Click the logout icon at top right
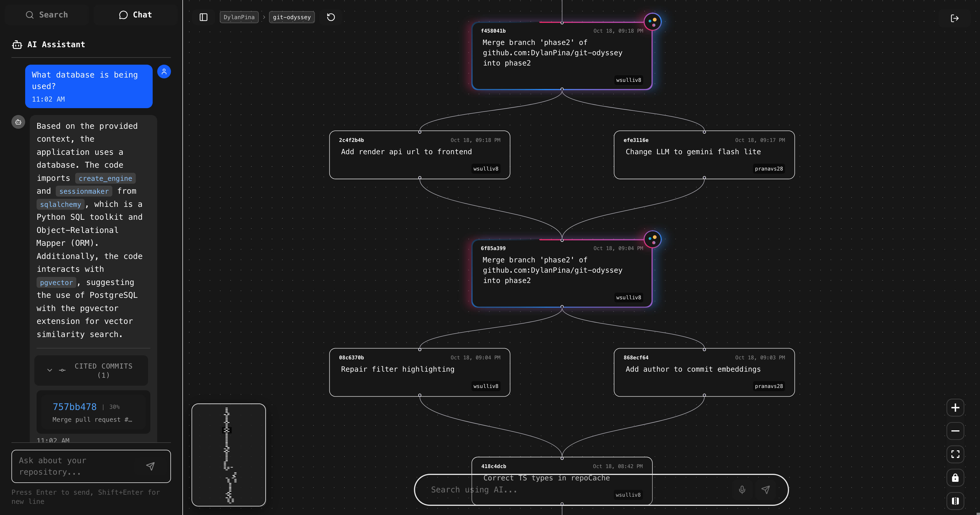This screenshot has height=515, width=980. [x=955, y=18]
